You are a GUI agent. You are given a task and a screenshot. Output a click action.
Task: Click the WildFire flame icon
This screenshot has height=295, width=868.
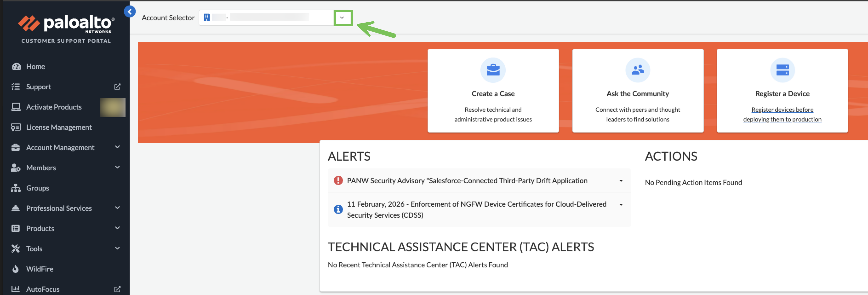[x=15, y=269]
